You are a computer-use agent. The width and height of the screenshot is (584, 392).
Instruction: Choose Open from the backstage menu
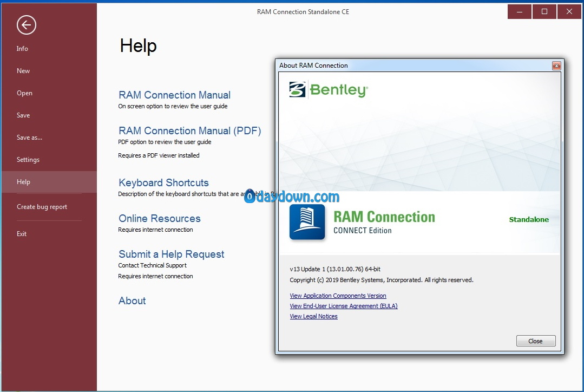[x=24, y=93]
